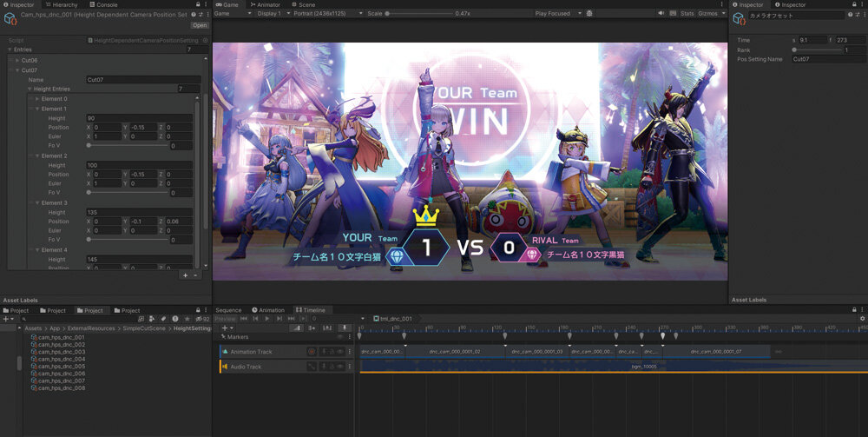Expand Element 0 under Height Entries
This screenshot has height=437, width=868.
coord(37,98)
